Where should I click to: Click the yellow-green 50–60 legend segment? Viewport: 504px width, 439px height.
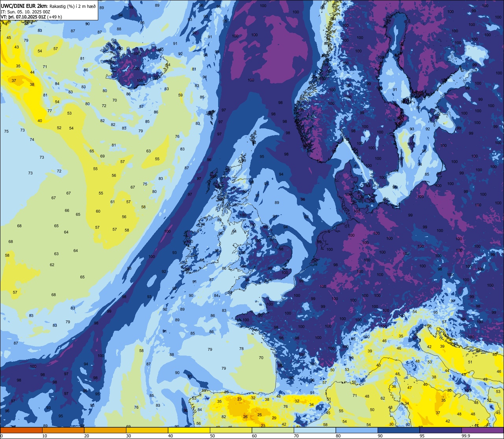coord(231,430)
